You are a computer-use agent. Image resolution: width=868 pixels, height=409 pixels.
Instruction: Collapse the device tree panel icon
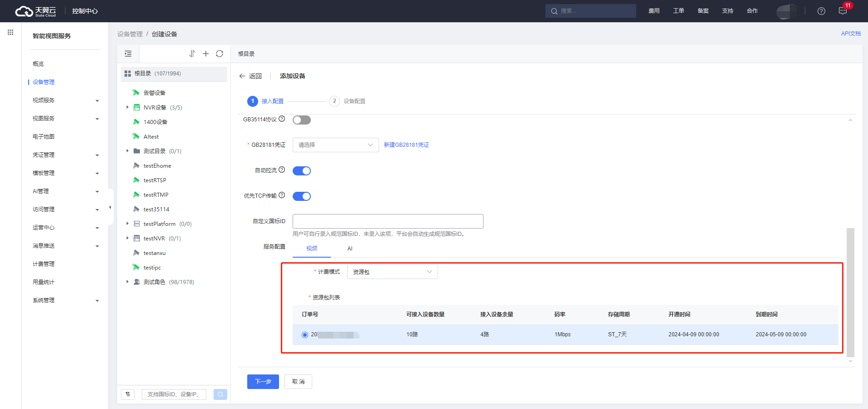pyautogui.click(x=128, y=54)
